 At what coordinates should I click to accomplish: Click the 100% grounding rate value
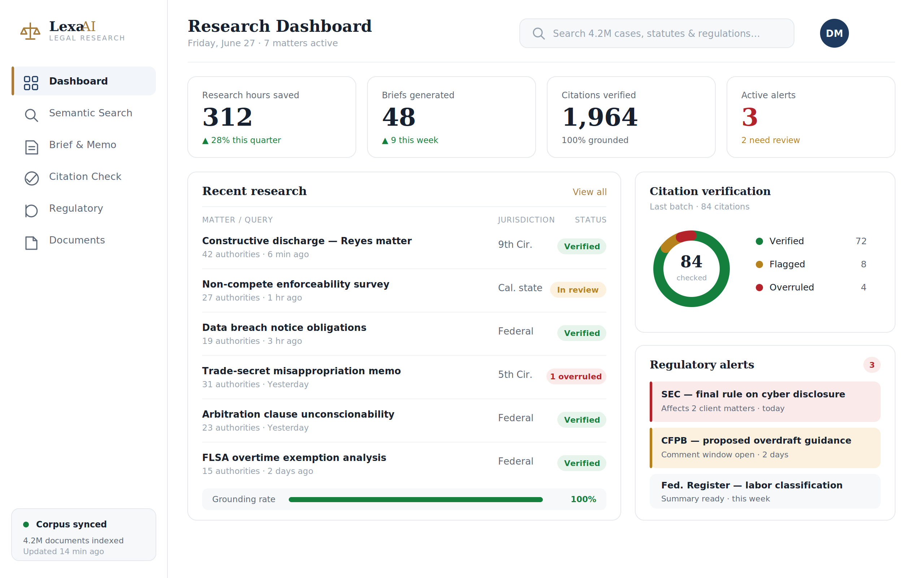pyautogui.click(x=583, y=499)
